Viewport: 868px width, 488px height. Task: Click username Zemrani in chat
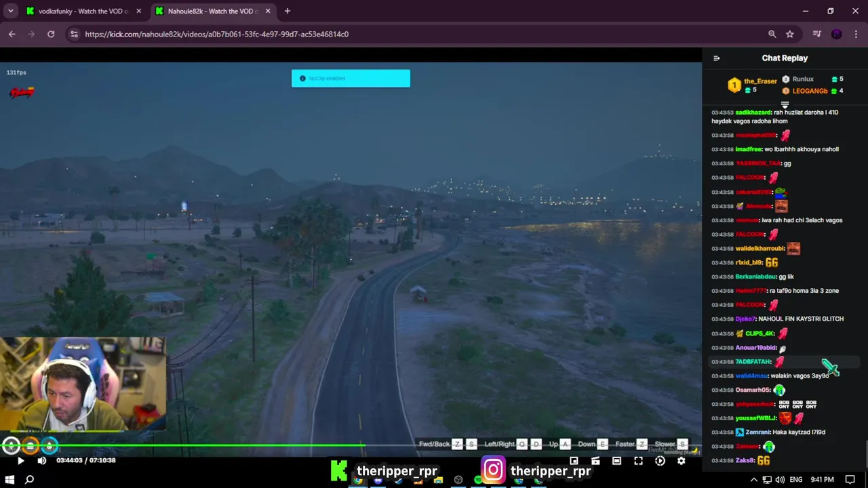758,432
